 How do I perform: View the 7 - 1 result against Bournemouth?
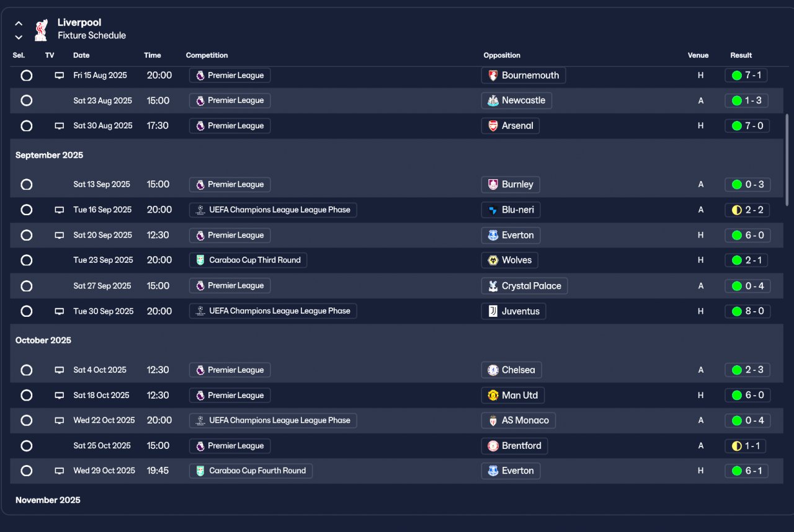[x=746, y=76]
